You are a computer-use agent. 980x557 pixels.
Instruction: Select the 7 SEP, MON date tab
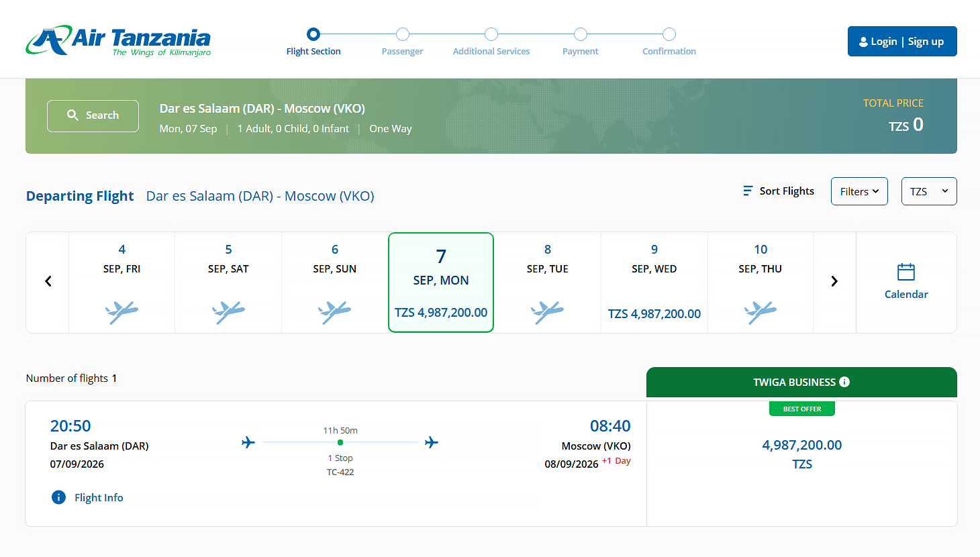[x=441, y=283]
